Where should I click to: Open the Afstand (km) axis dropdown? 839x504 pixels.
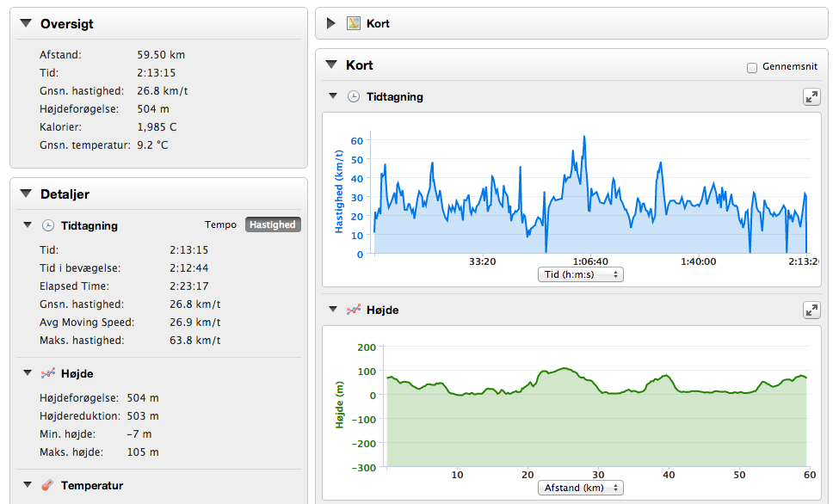coord(581,488)
